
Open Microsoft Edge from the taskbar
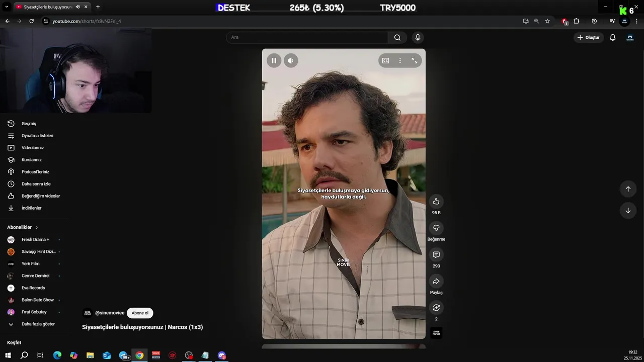click(57, 355)
